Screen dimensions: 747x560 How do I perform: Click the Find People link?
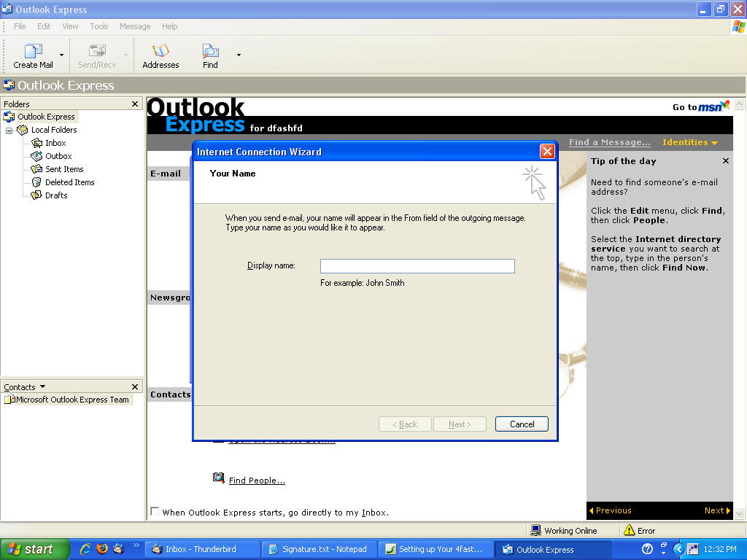tap(257, 481)
